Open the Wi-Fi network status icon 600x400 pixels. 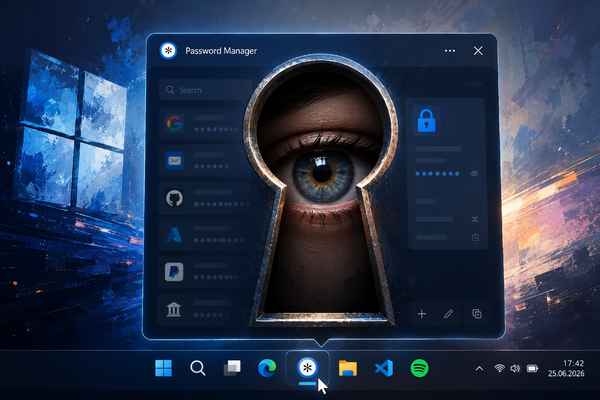coord(499,369)
